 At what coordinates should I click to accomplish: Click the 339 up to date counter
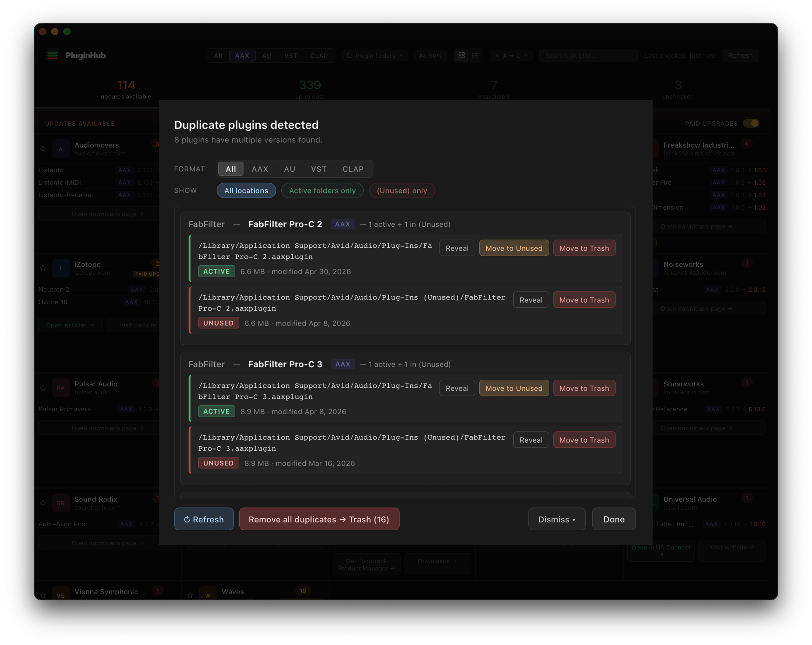310,89
